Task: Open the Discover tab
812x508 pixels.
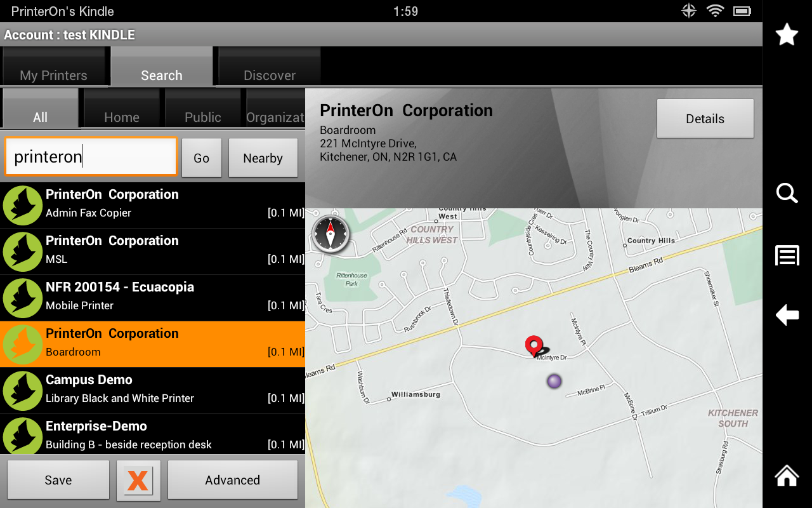Action: click(x=269, y=74)
